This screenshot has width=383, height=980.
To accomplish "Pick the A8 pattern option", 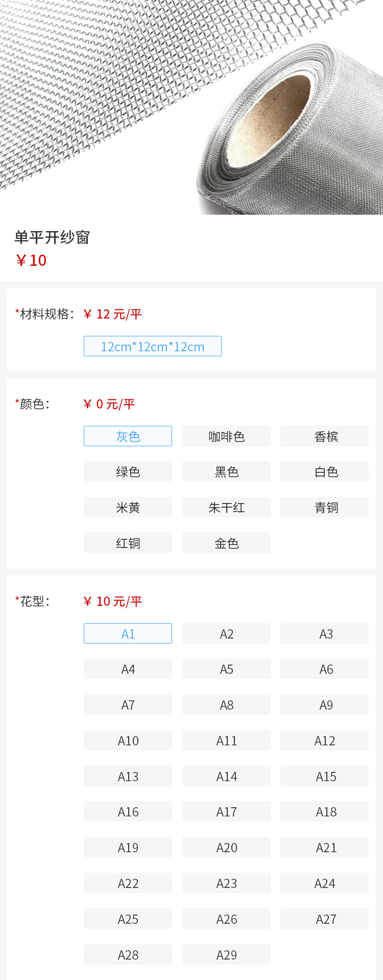I will tap(226, 704).
